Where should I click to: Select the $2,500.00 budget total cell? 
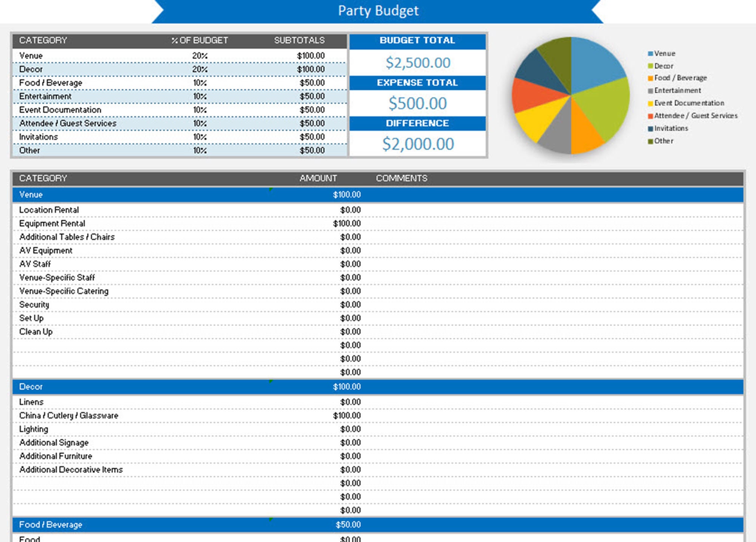click(x=417, y=63)
